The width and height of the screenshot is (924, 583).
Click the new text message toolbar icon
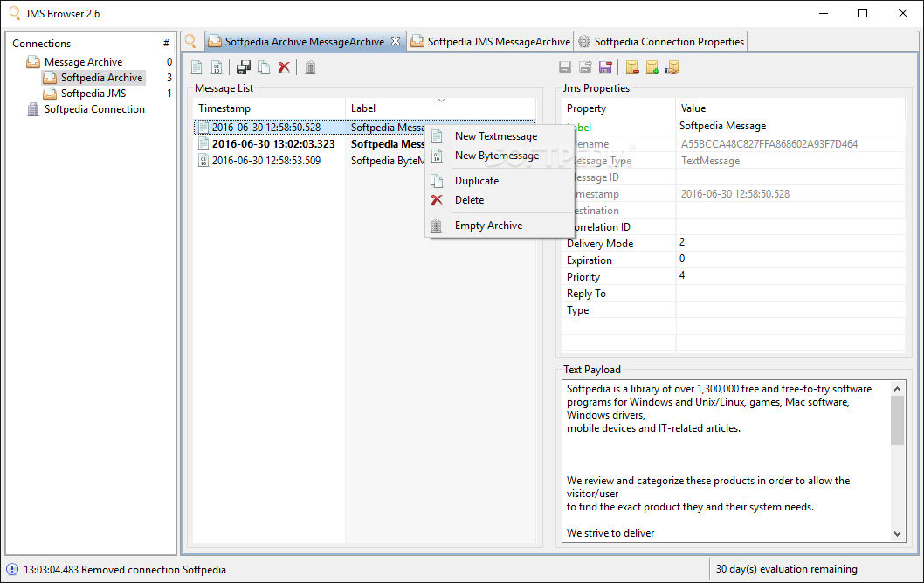coord(197,68)
